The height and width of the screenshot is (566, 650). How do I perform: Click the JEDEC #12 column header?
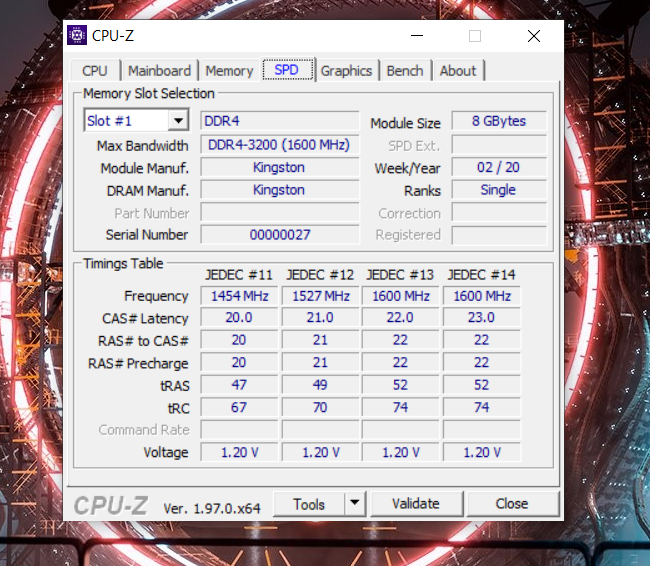click(x=320, y=275)
